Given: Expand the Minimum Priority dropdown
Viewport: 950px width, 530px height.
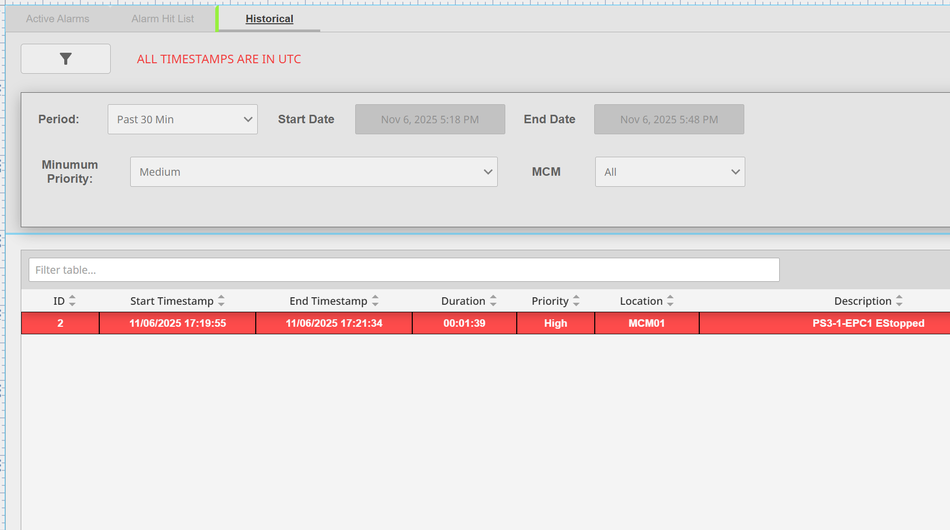Looking at the screenshot, I should (x=313, y=172).
